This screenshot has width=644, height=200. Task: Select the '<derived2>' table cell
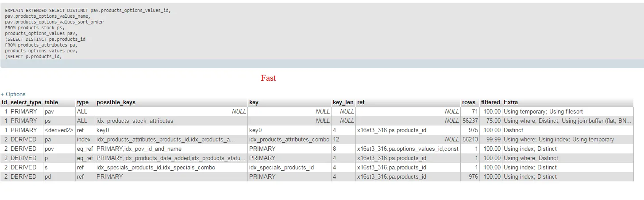click(x=59, y=130)
